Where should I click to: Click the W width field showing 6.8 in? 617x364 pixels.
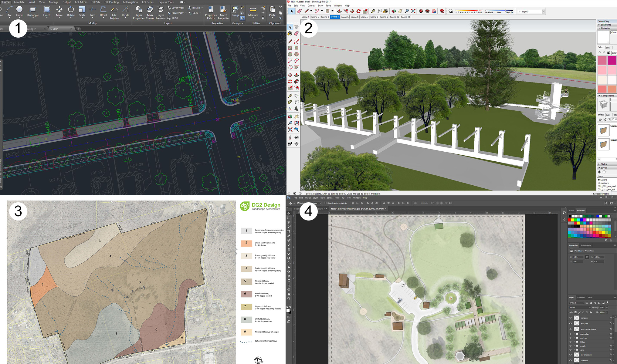tap(578, 257)
